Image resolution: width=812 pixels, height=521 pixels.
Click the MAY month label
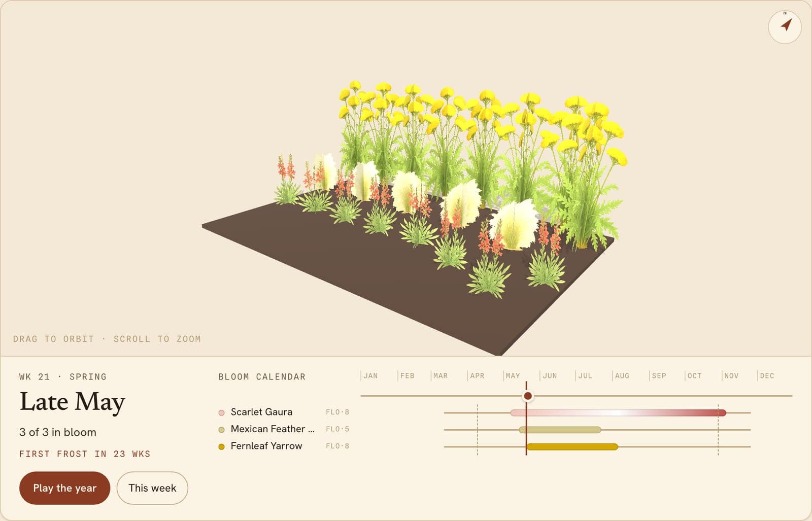point(513,376)
